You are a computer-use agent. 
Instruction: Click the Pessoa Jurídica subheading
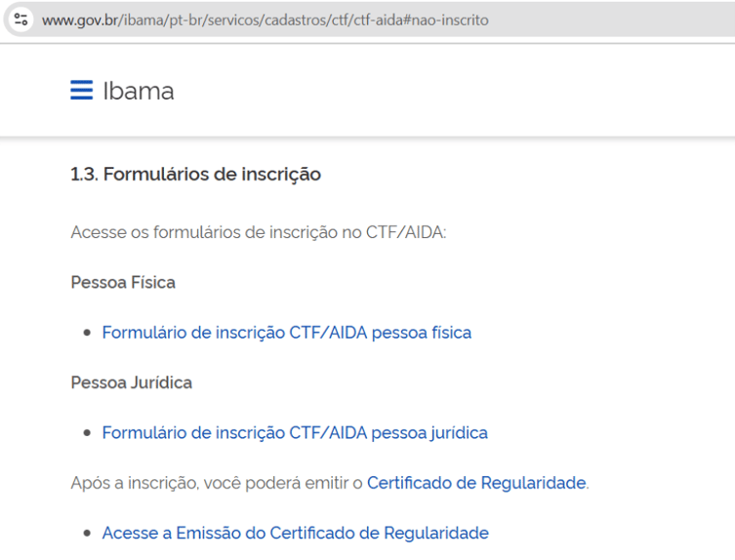(x=131, y=382)
